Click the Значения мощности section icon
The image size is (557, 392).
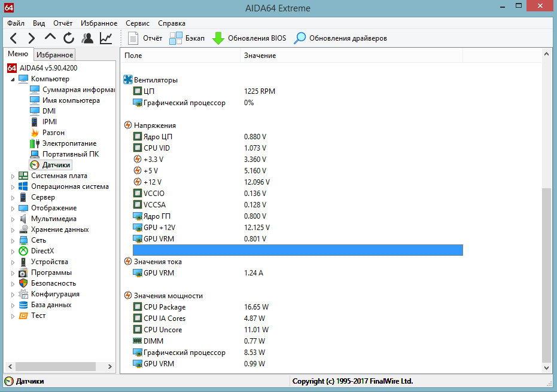click(128, 296)
